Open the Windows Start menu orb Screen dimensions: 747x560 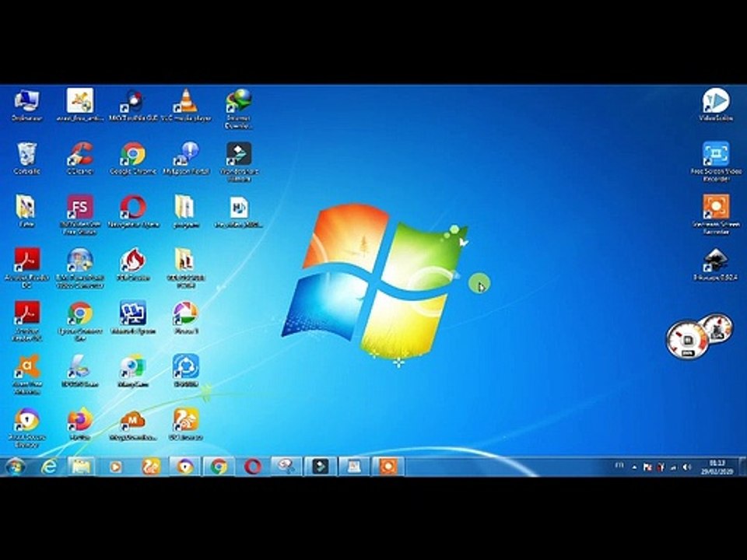click(16, 467)
